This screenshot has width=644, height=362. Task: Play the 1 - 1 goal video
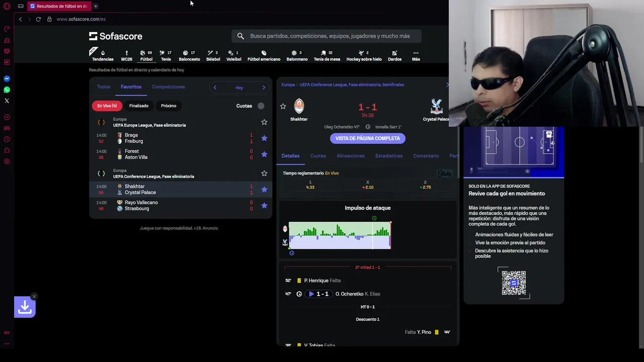(x=318, y=294)
